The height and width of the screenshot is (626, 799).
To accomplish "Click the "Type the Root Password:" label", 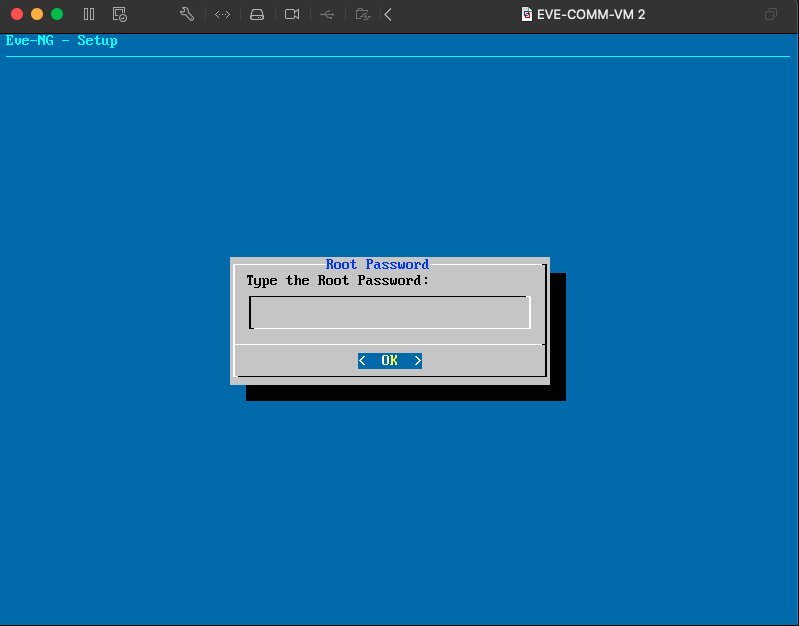I will coord(337,281).
